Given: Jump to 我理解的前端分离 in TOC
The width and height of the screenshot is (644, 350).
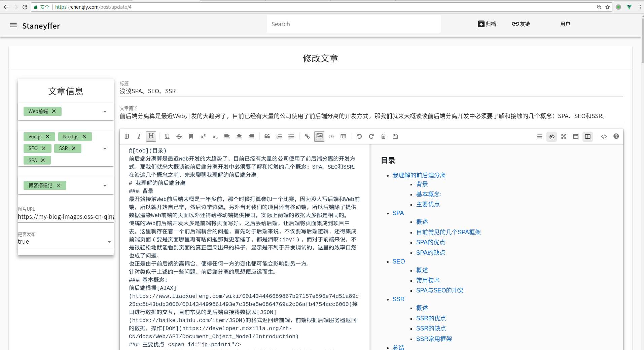Looking at the screenshot, I should [x=419, y=175].
